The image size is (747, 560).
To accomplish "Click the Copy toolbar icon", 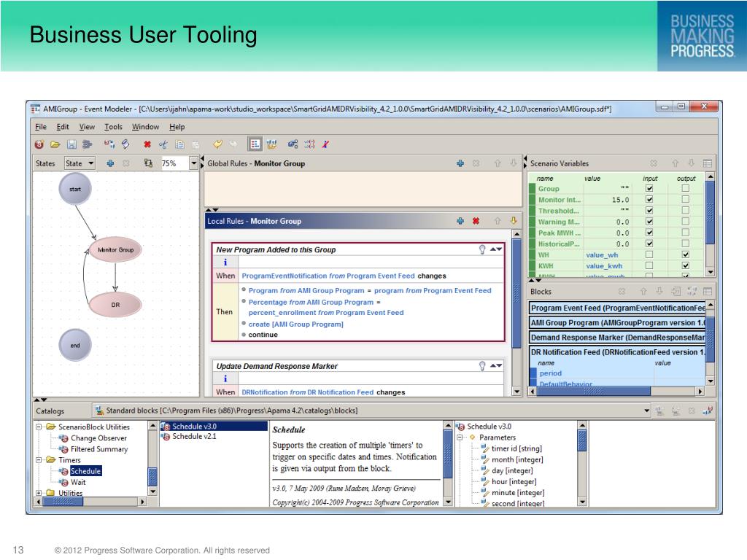I will coord(179,144).
